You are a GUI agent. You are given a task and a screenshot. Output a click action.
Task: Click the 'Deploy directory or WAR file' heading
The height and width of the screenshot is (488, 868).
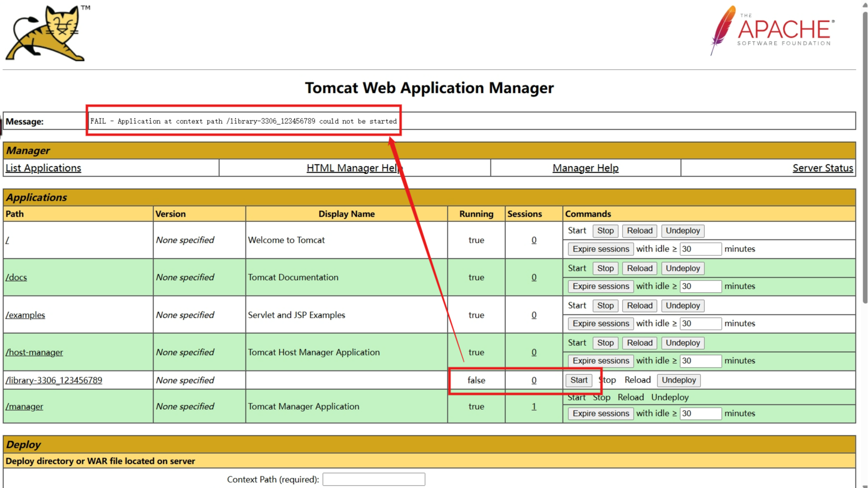pos(100,461)
